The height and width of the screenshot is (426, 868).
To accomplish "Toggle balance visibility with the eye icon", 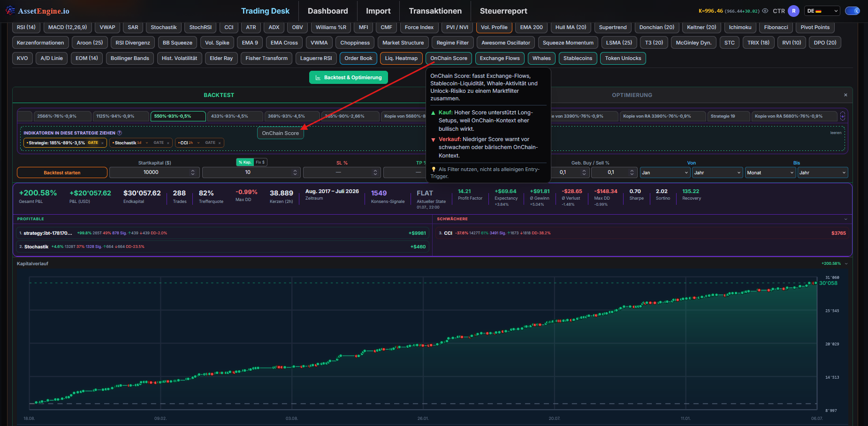I will (765, 11).
